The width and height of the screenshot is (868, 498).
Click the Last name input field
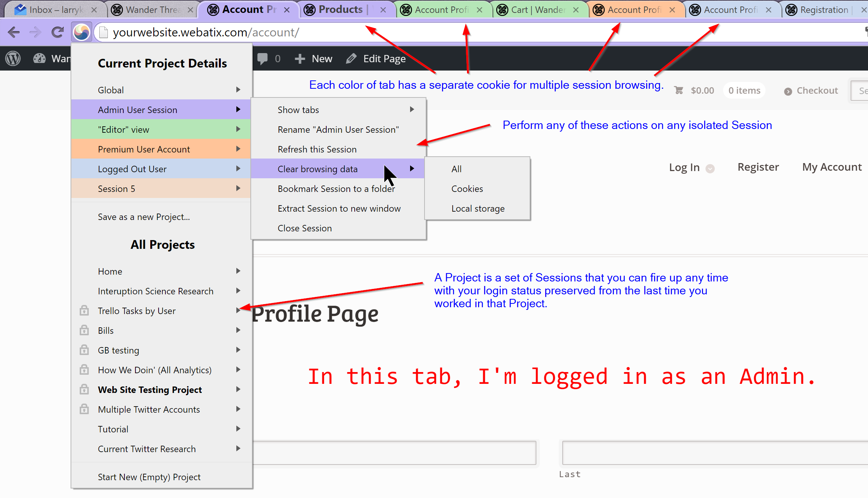[x=713, y=453]
